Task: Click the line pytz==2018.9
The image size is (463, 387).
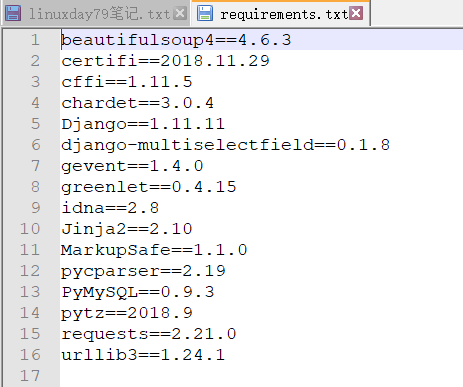Action: point(127,313)
